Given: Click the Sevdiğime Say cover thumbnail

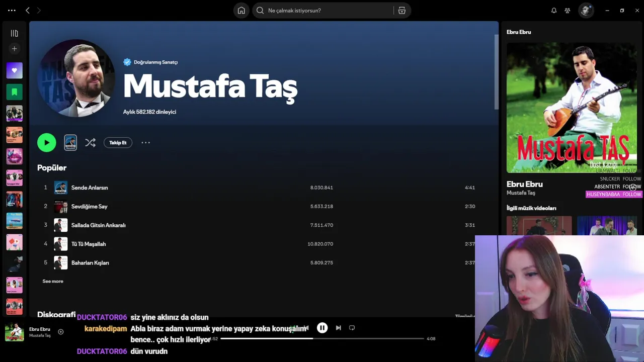Looking at the screenshot, I should 60,206.
